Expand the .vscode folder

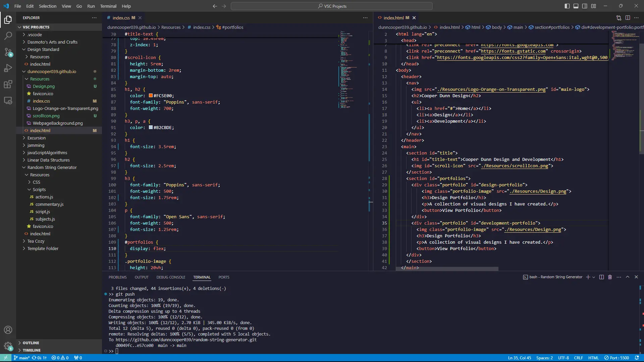click(x=59, y=35)
